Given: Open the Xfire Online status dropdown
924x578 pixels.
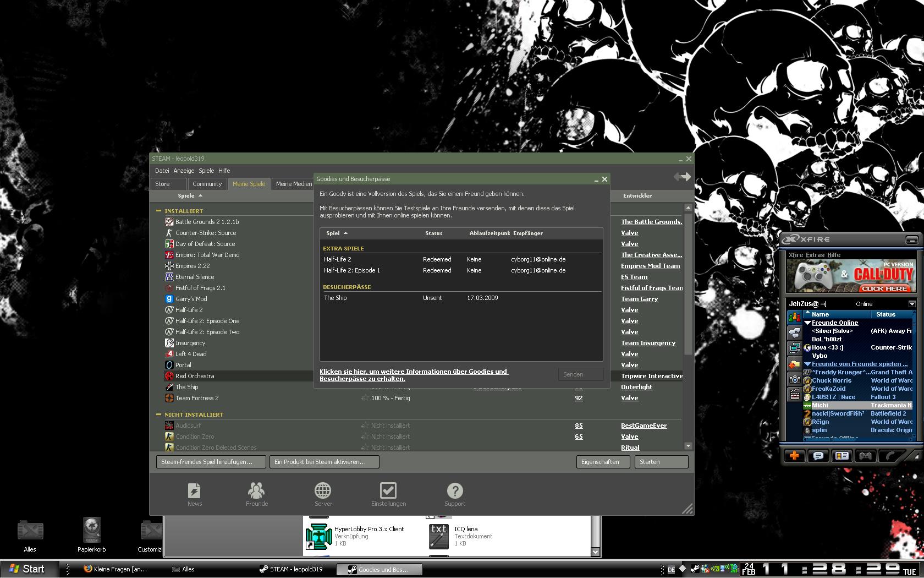Looking at the screenshot, I should click(x=911, y=304).
